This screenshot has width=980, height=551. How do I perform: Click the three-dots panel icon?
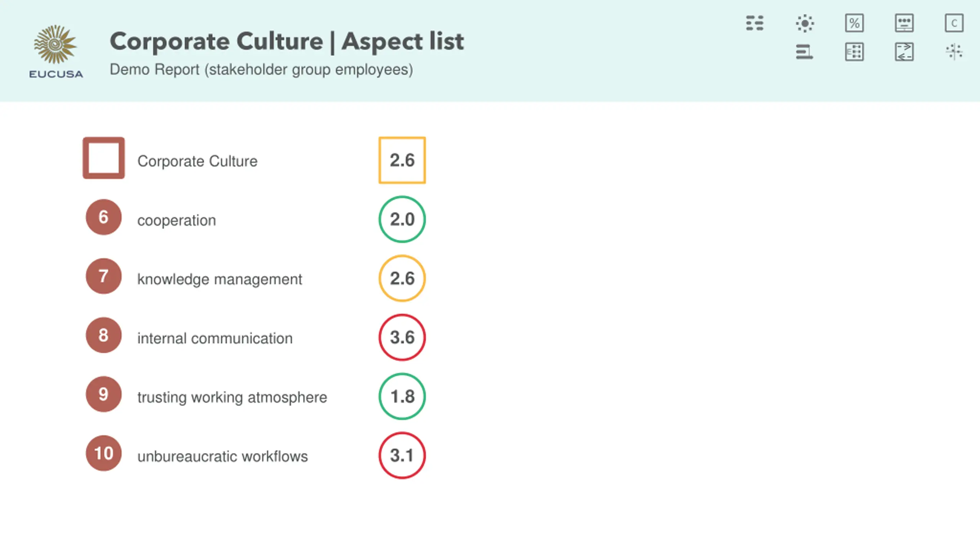(x=904, y=23)
